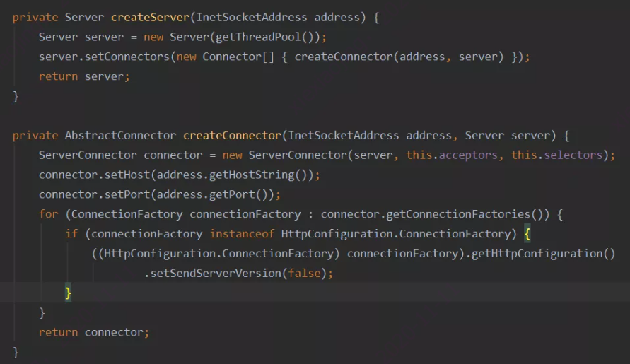Click server.setConnectors call
Screen dimensions: 630x364
(x=104, y=57)
